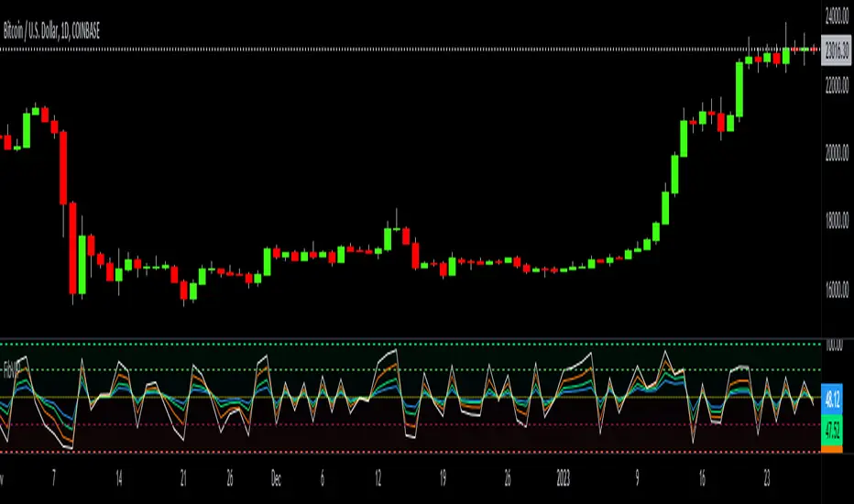Click the 24000.00 price axis label
This screenshot has height=504, width=854.
pos(838,16)
